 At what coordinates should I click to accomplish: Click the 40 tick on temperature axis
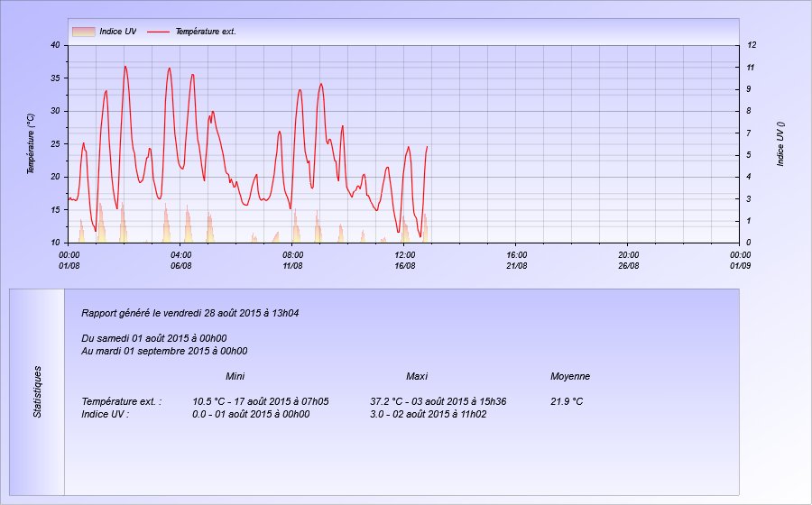point(55,45)
